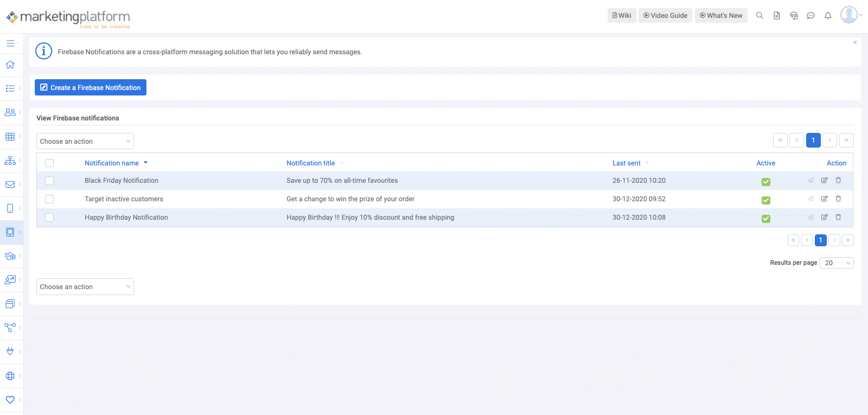The image size is (868, 415).
Task: Open the Wiki link
Action: (x=622, y=15)
